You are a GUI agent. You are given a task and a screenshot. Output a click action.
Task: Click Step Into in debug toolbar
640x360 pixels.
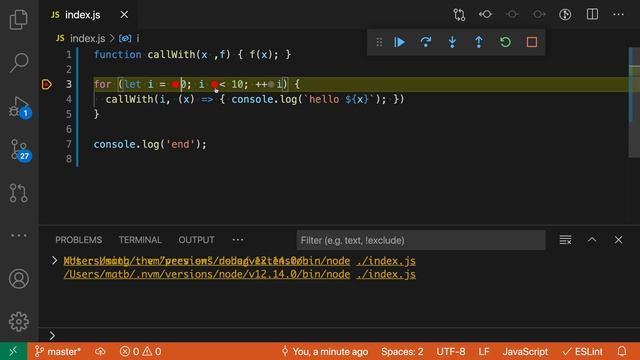pos(452,42)
